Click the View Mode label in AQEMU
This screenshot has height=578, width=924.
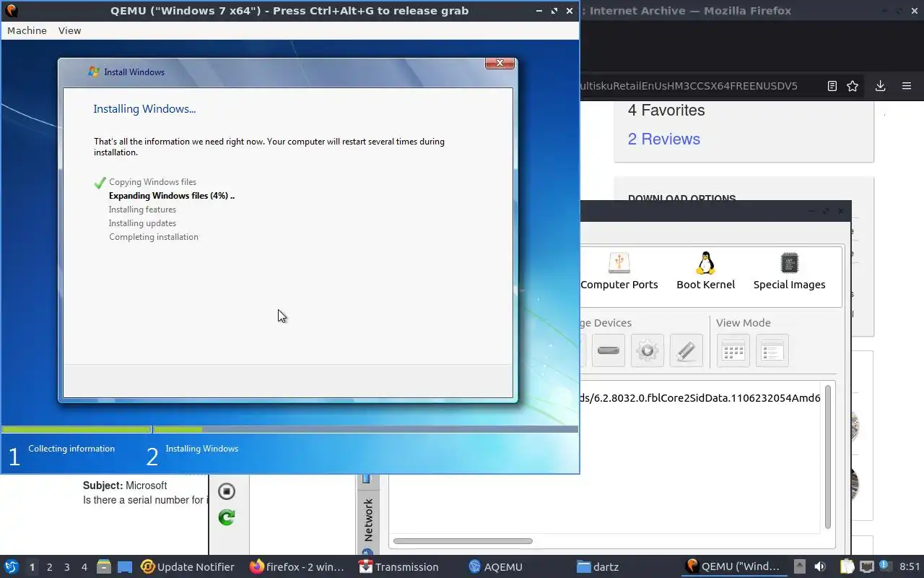pos(743,323)
